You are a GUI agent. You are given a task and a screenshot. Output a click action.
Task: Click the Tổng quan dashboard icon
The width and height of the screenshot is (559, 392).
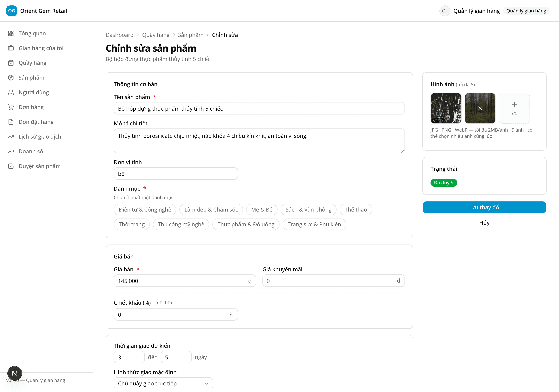pos(11,33)
